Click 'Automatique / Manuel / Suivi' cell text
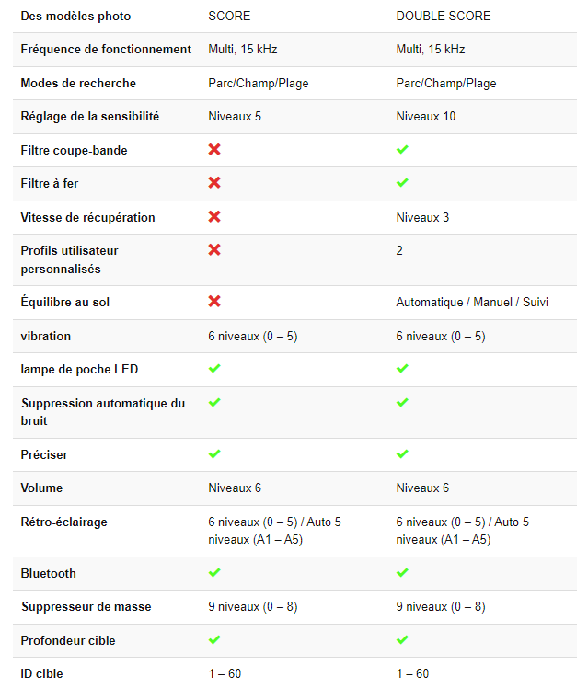 point(471,303)
